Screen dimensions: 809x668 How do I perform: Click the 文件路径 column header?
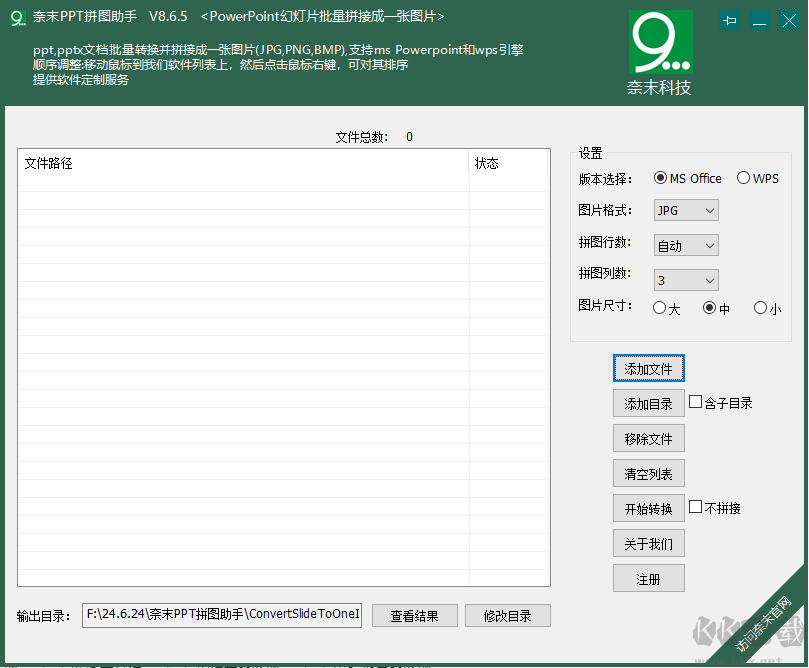click(244, 164)
